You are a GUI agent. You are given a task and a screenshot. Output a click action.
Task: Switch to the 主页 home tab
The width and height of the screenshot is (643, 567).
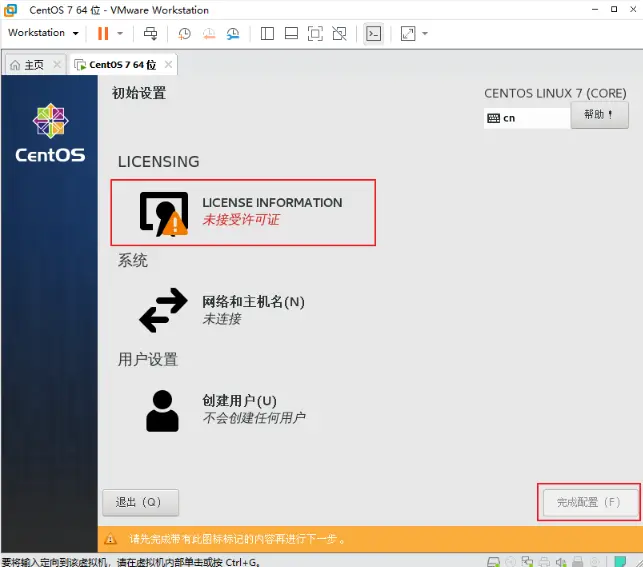point(28,65)
